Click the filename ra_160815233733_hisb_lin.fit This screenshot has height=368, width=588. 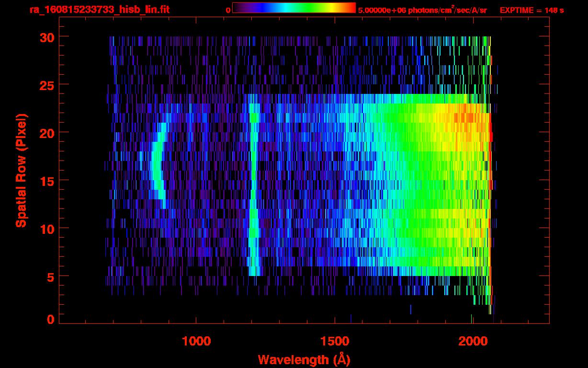coord(99,10)
